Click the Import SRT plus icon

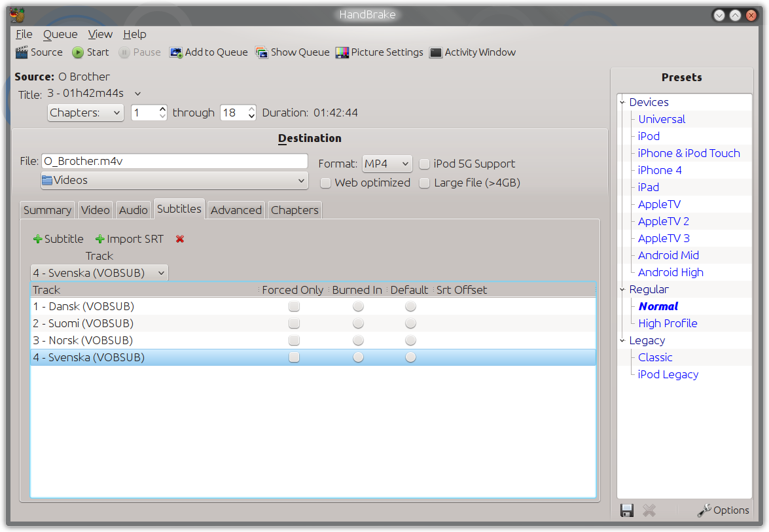pos(99,239)
